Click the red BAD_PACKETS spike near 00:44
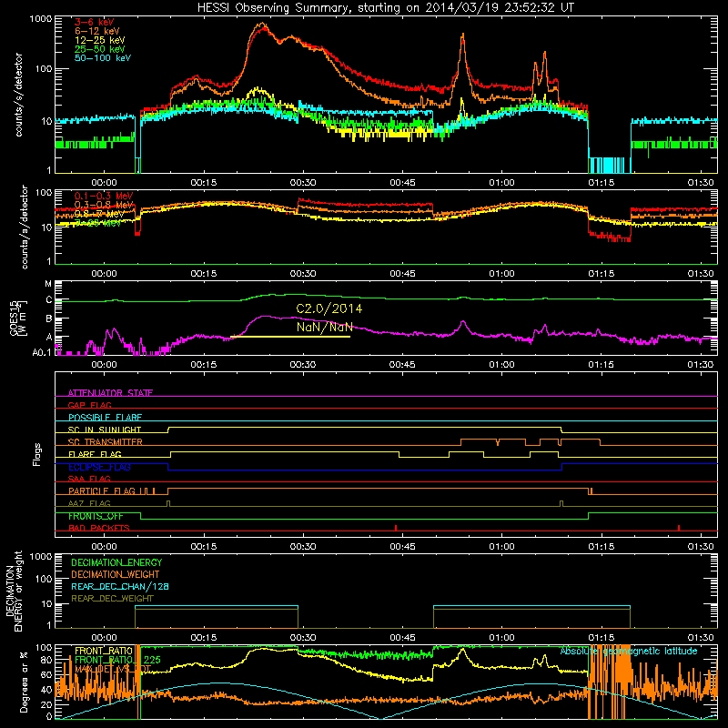Viewport: 728px width, 728px height. click(x=396, y=528)
